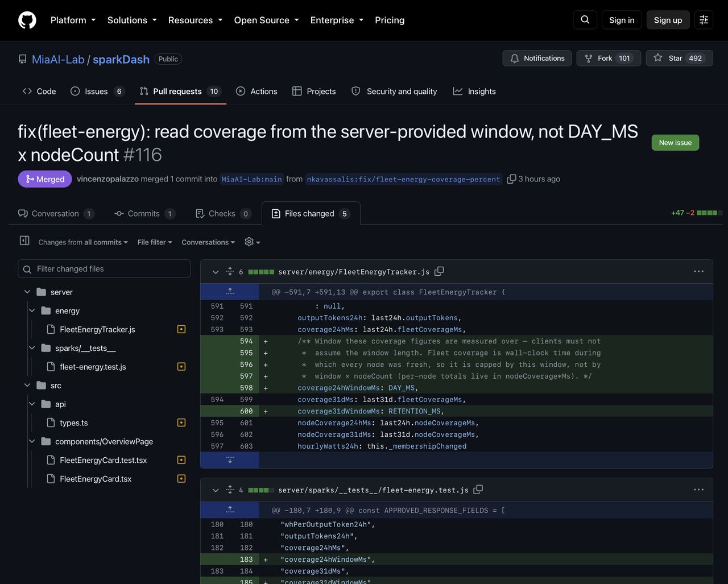The height and width of the screenshot is (584, 728).
Task: Open the Pricing link
Action: point(390,20)
